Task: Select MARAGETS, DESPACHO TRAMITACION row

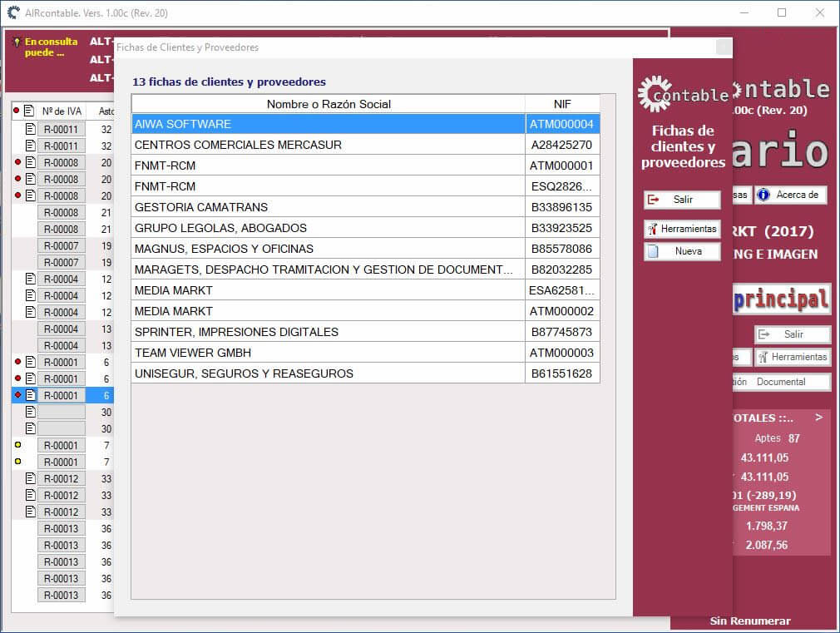Action: click(365, 270)
